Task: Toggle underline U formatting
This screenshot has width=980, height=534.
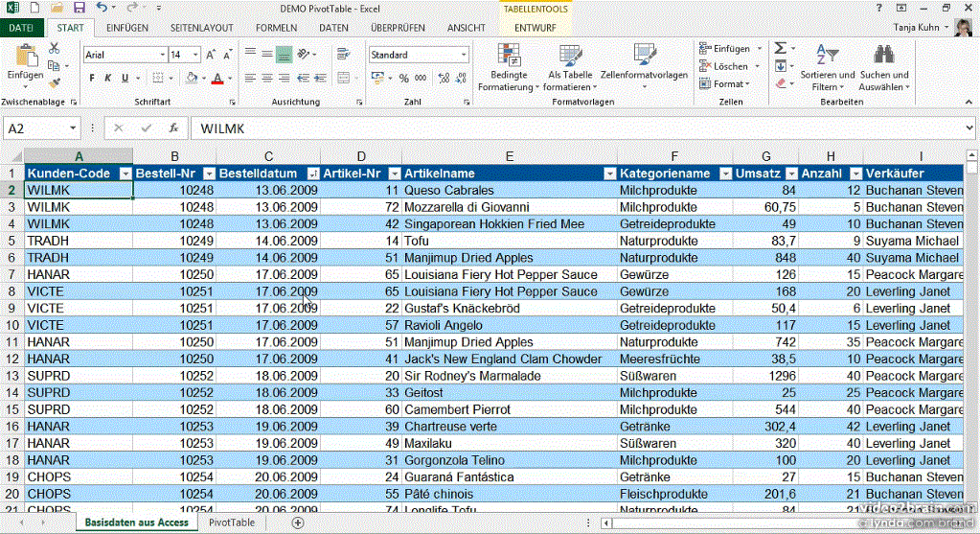Action: pyautogui.click(x=125, y=79)
